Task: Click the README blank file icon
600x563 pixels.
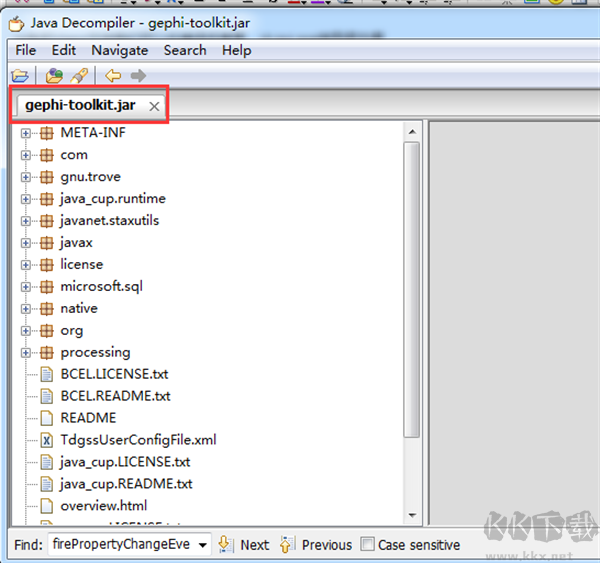Action: pyautogui.click(x=47, y=418)
